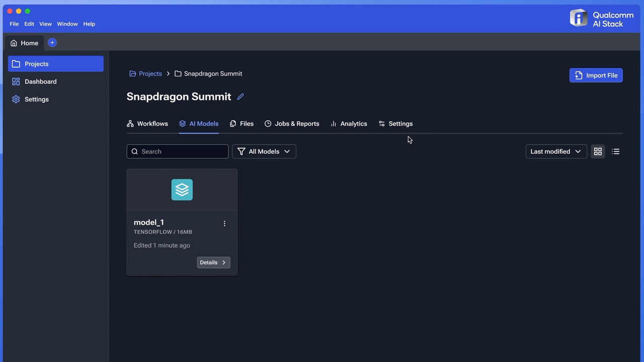The width and height of the screenshot is (644, 362).
Task: Open the project Settings tab
Action: [x=395, y=124]
